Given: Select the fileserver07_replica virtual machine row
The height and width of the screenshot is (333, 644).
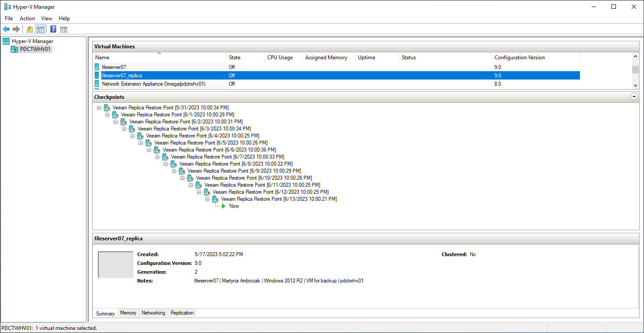Looking at the screenshot, I should click(x=336, y=76).
